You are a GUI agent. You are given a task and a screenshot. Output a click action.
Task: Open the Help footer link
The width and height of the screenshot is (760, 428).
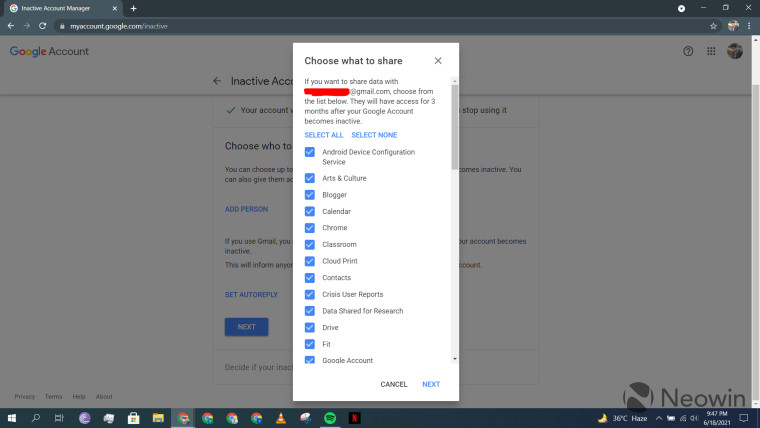[79, 396]
